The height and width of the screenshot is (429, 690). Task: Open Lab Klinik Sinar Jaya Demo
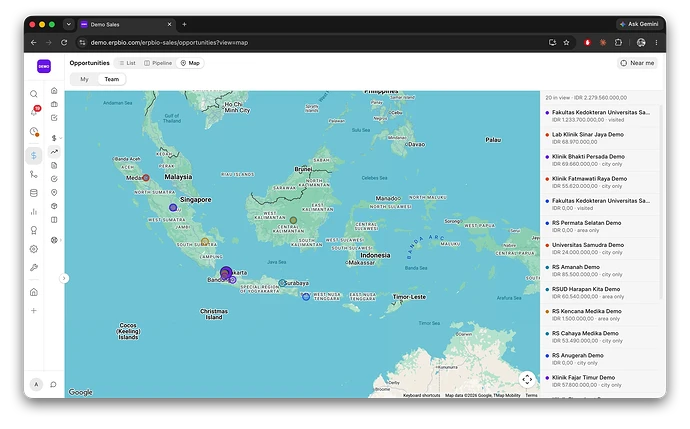pos(601,138)
